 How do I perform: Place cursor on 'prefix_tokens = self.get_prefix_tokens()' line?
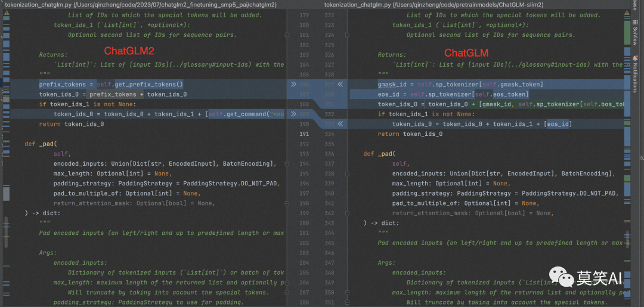pyautogui.click(x=111, y=84)
